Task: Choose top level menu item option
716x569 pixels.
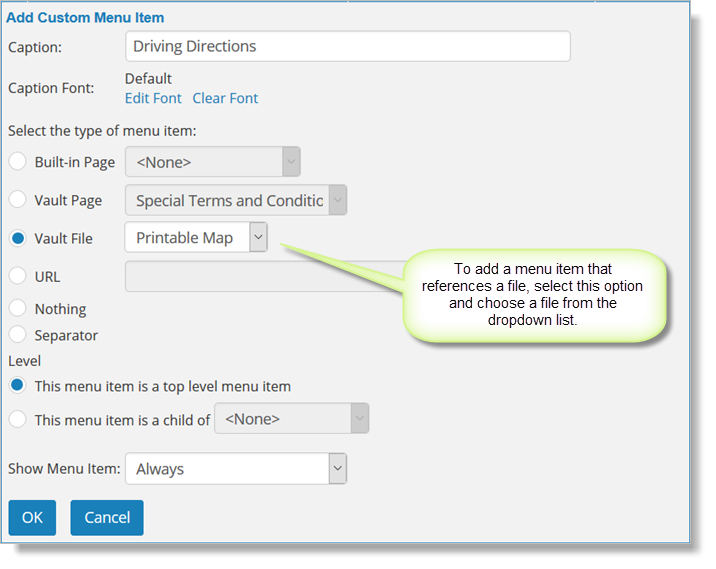Action: tap(17, 385)
